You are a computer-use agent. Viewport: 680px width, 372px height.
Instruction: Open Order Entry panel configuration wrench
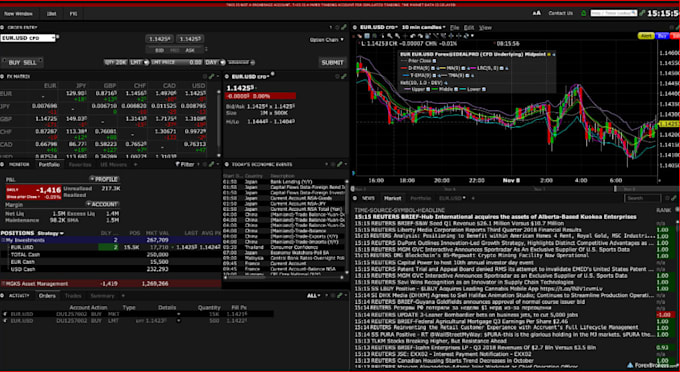pyautogui.click(x=344, y=27)
